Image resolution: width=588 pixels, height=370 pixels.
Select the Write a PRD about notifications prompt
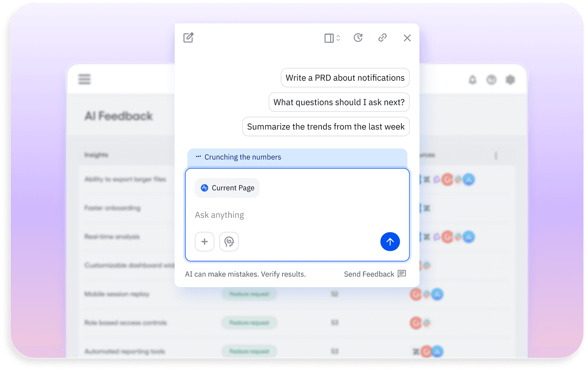click(x=345, y=78)
